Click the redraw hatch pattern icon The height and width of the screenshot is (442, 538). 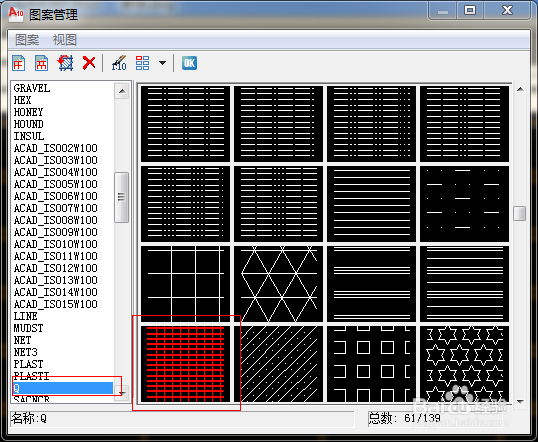pyautogui.click(x=65, y=63)
